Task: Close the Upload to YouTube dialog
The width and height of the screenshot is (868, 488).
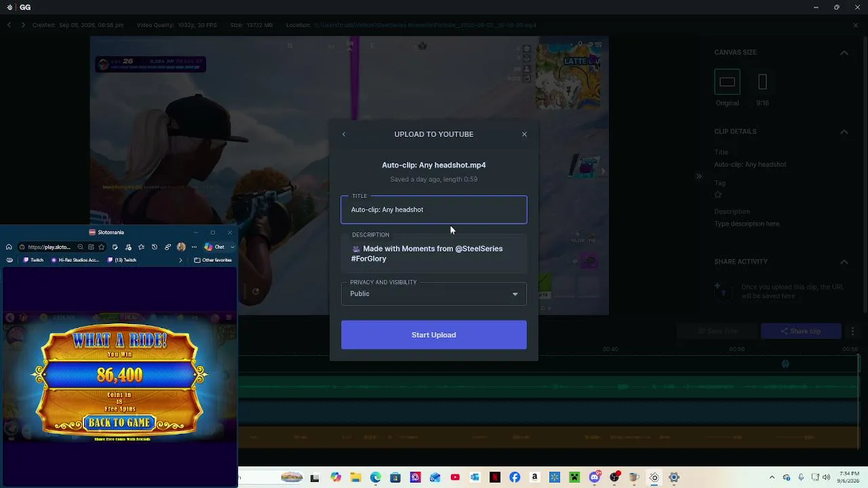Action: pyautogui.click(x=524, y=134)
